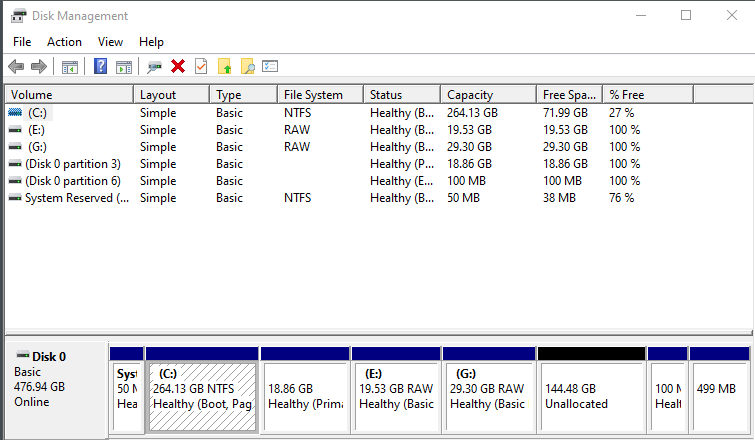Viewport: 755px width, 440px height.
Task: Click the 76 % free cell
Action: click(622, 198)
